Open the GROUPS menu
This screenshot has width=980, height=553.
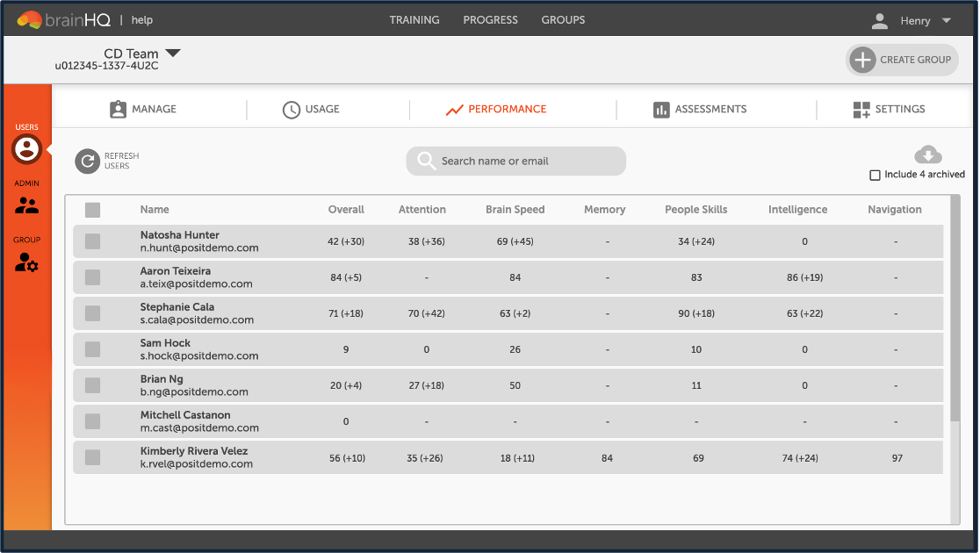pos(563,20)
